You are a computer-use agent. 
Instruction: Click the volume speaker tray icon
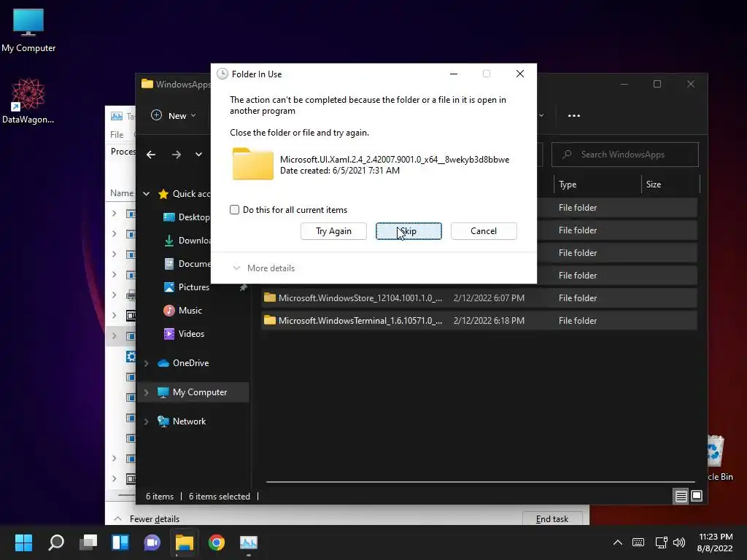679,542
